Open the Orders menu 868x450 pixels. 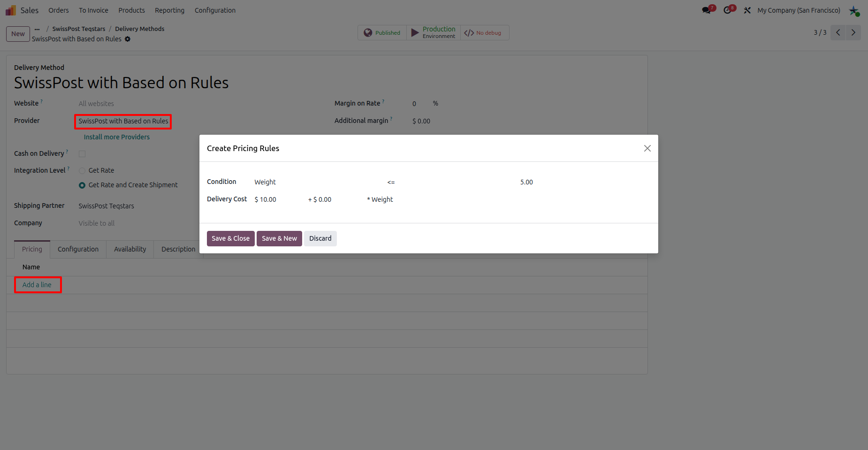click(x=59, y=10)
